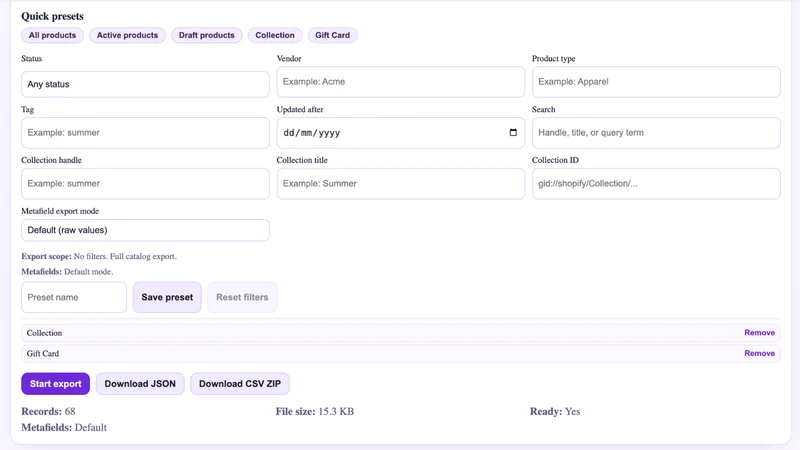Remove the saved Gift Card preset
The image size is (800, 450).
tap(759, 353)
